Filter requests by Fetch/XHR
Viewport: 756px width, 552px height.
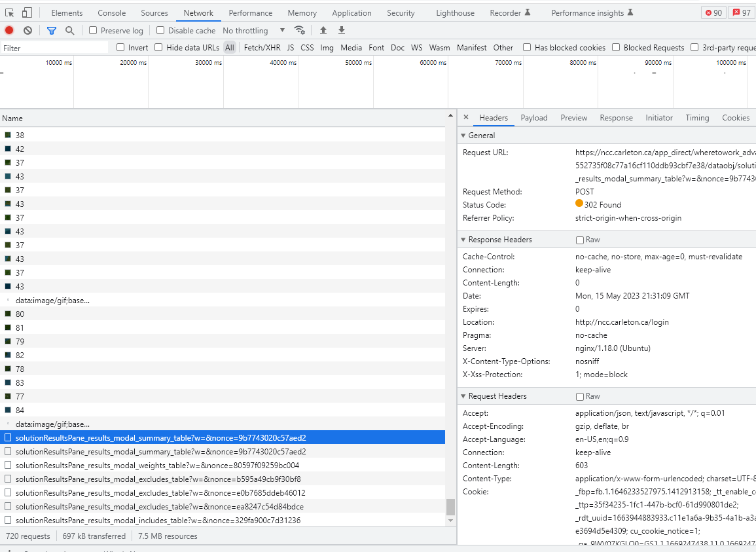click(x=262, y=47)
